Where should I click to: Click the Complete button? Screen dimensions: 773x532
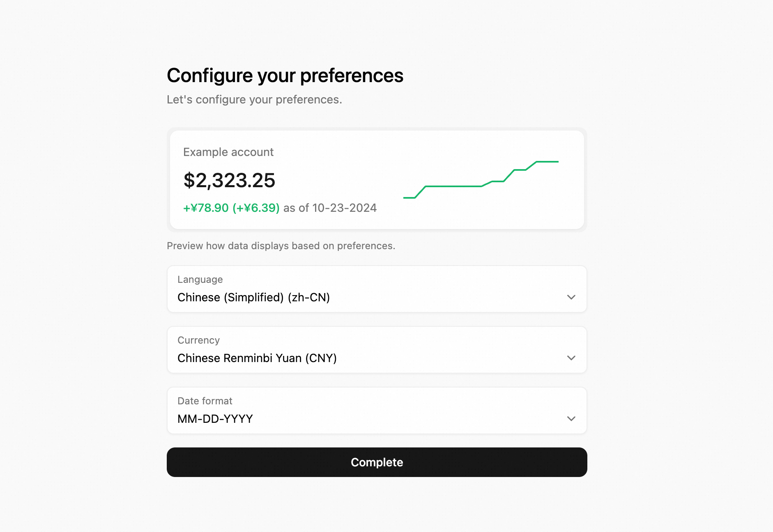click(x=377, y=462)
